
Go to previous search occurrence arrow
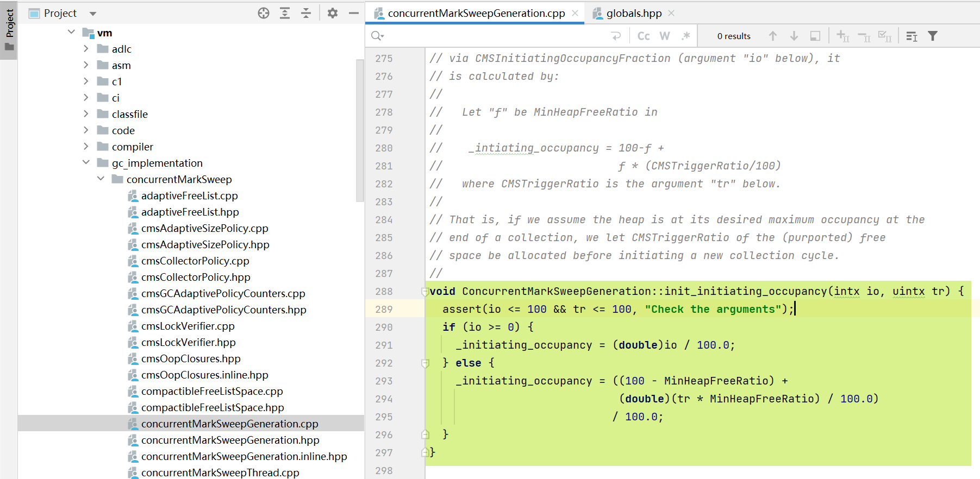pos(773,36)
